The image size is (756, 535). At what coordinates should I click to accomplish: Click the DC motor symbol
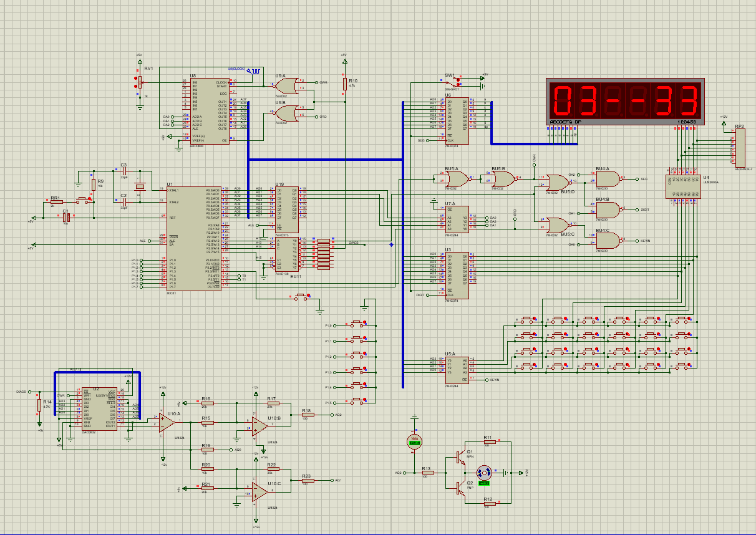[x=484, y=473]
